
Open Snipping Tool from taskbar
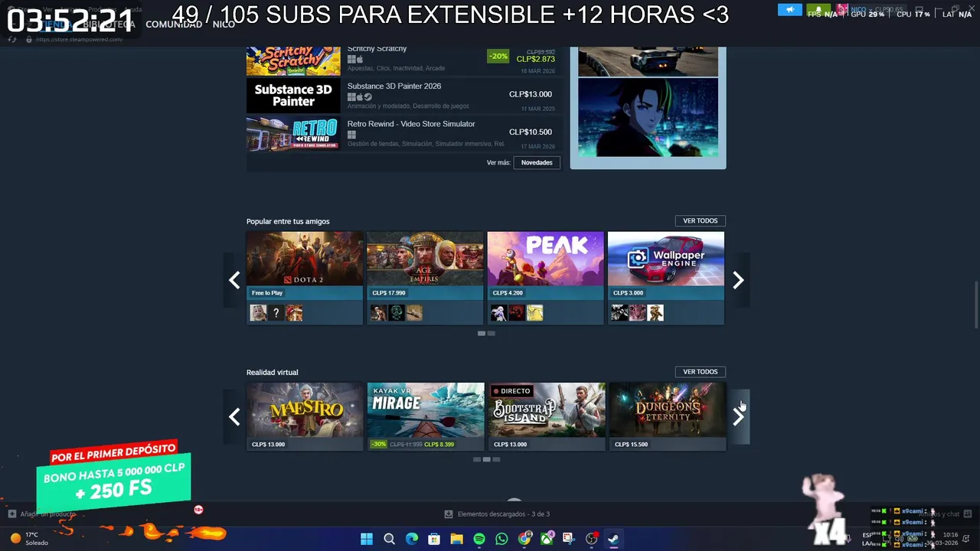coord(569,539)
